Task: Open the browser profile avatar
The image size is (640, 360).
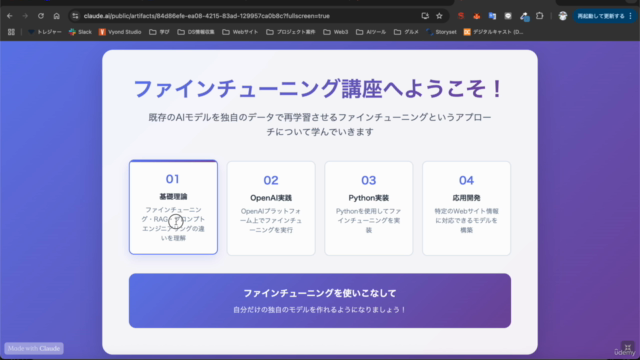Action: pyautogui.click(x=563, y=16)
